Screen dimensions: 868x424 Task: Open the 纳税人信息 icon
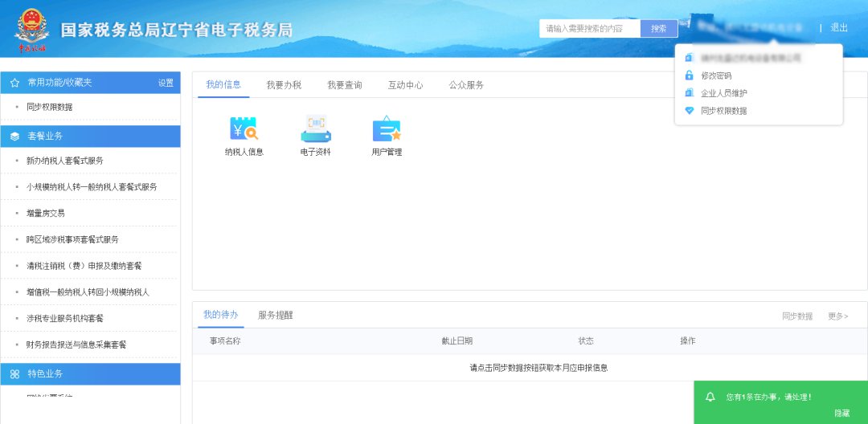click(x=244, y=130)
